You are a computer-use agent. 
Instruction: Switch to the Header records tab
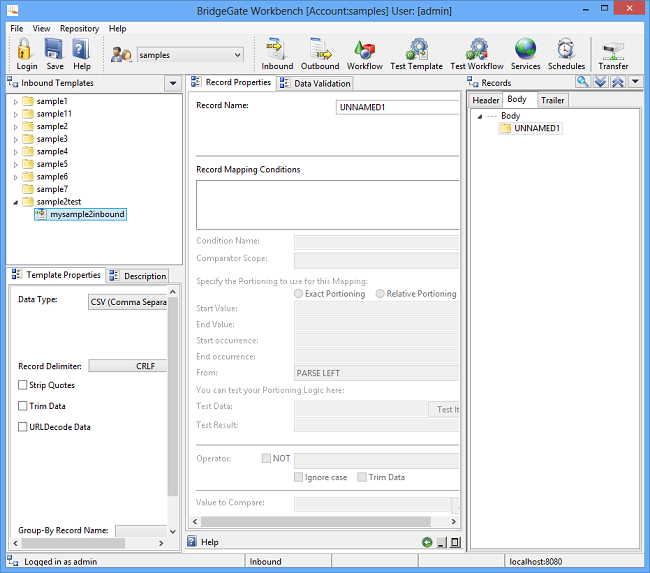pos(485,100)
